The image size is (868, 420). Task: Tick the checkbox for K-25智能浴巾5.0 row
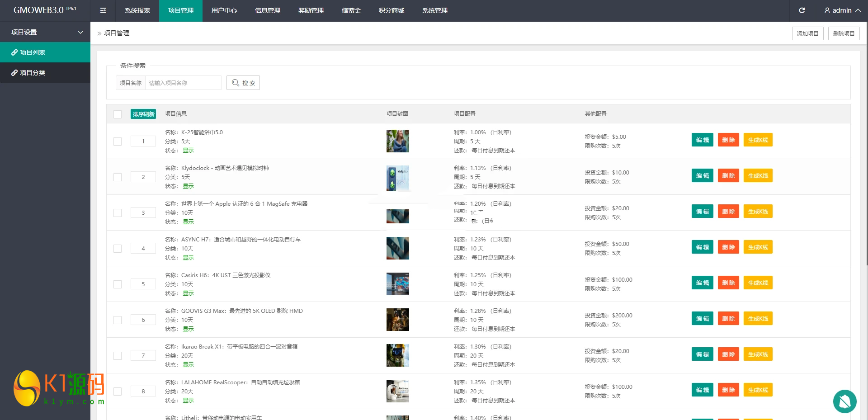(x=118, y=142)
